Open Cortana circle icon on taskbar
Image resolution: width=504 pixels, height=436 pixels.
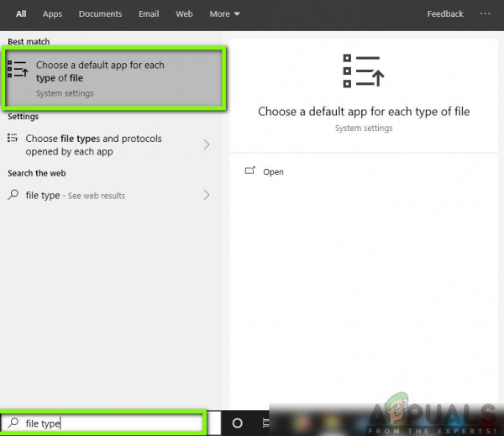click(237, 423)
